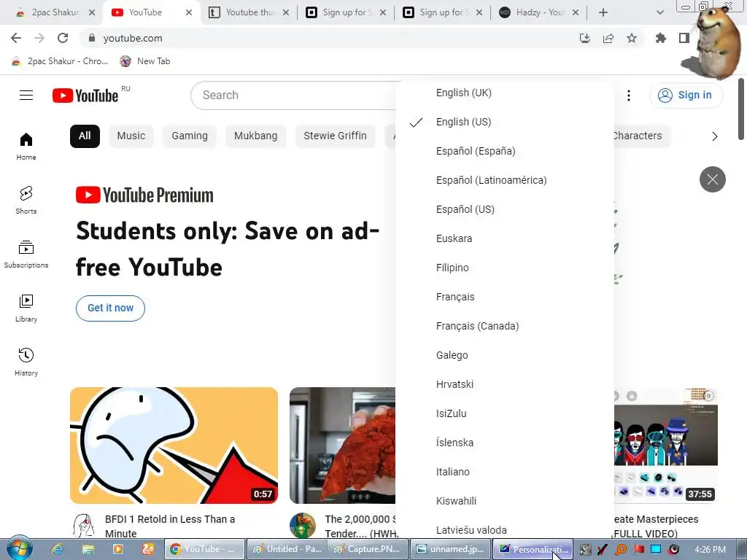Open Library in sidebar
747x560 pixels.
26,308
